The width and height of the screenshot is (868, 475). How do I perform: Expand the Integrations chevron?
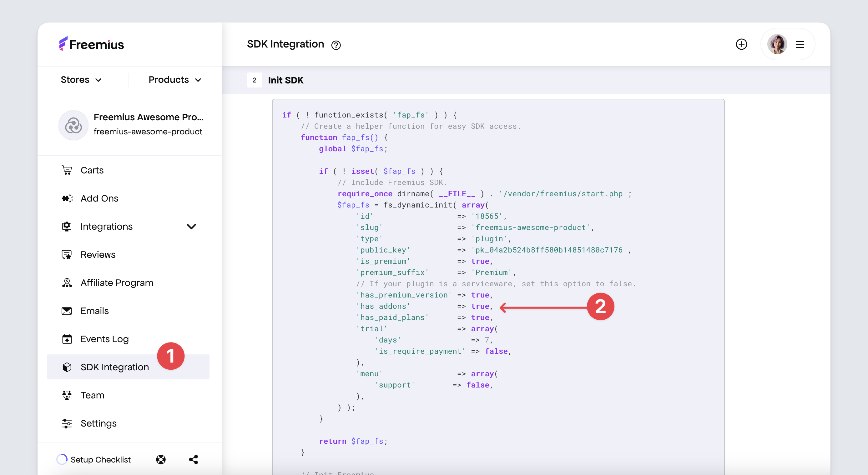tap(191, 226)
